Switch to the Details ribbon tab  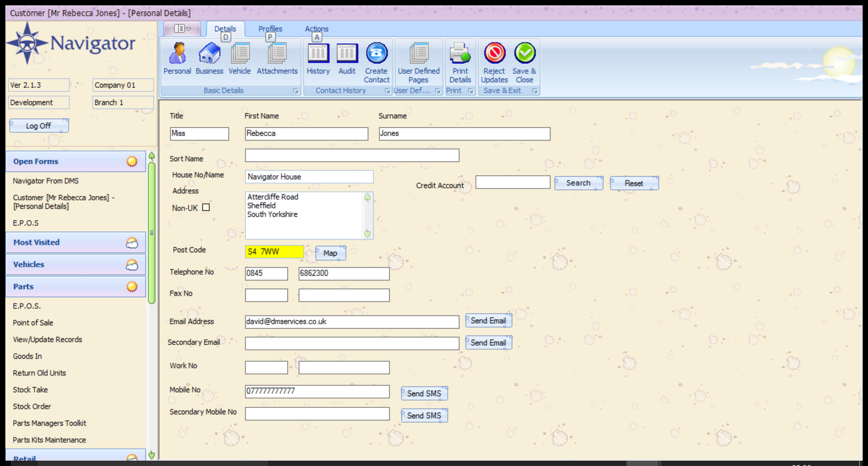[x=225, y=29]
